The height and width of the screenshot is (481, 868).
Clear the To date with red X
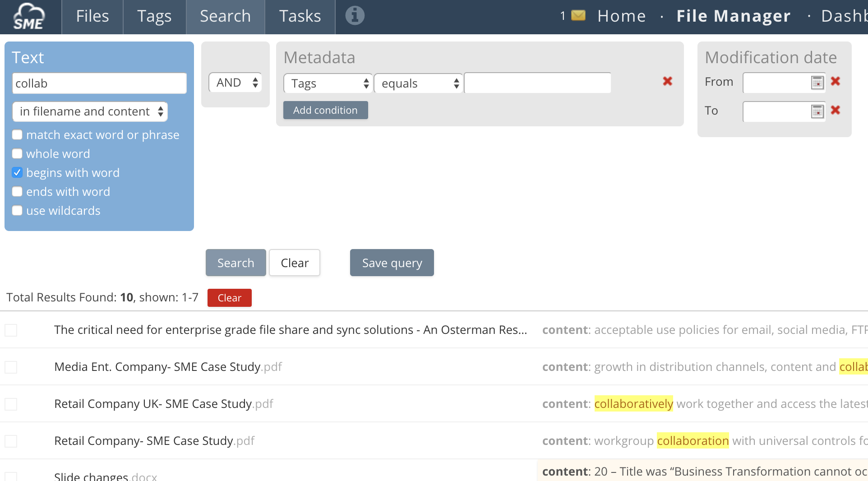835,110
